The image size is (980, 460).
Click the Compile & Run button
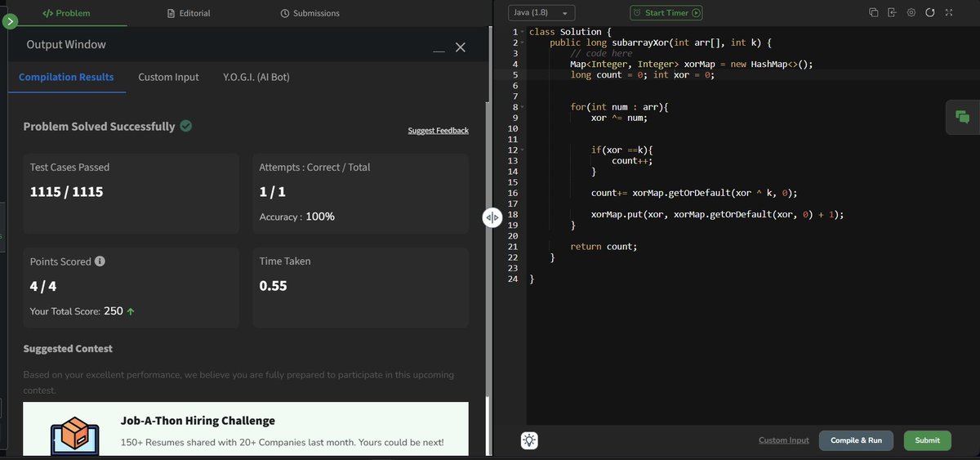tap(856, 440)
